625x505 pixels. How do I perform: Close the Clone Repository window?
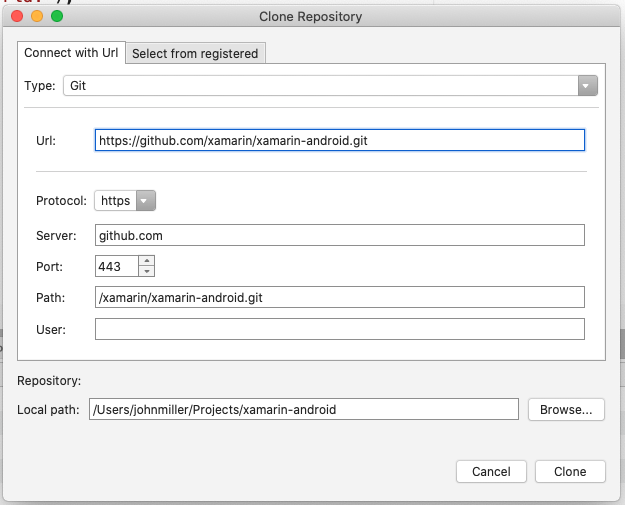pos(17,16)
